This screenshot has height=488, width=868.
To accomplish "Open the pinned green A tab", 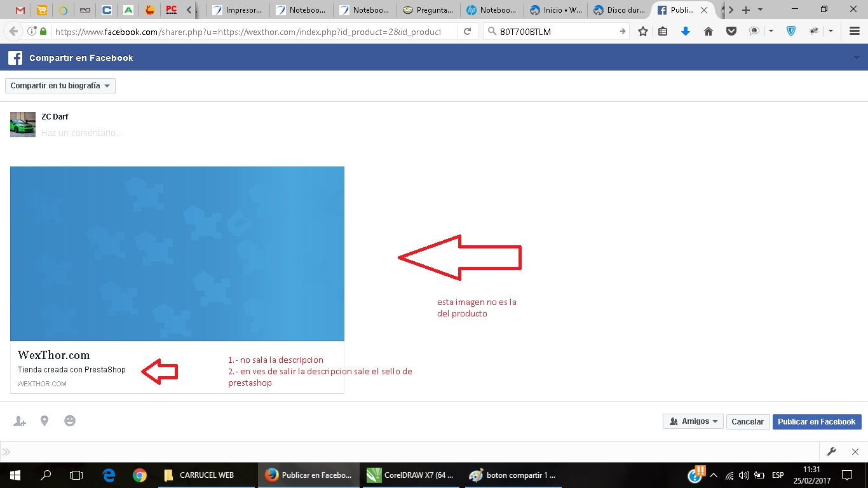I will click(x=128, y=10).
